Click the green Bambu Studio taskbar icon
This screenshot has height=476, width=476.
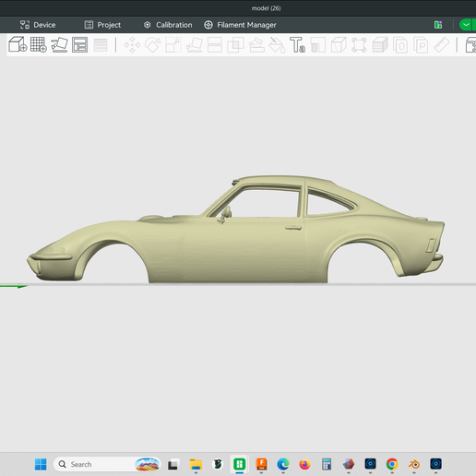coord(239,464)
